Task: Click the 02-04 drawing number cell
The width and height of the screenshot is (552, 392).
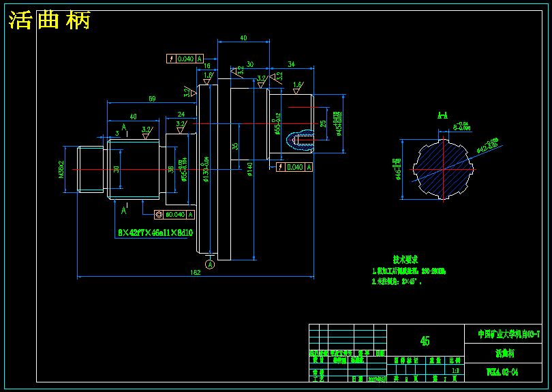Action: (x=503, y=372)
